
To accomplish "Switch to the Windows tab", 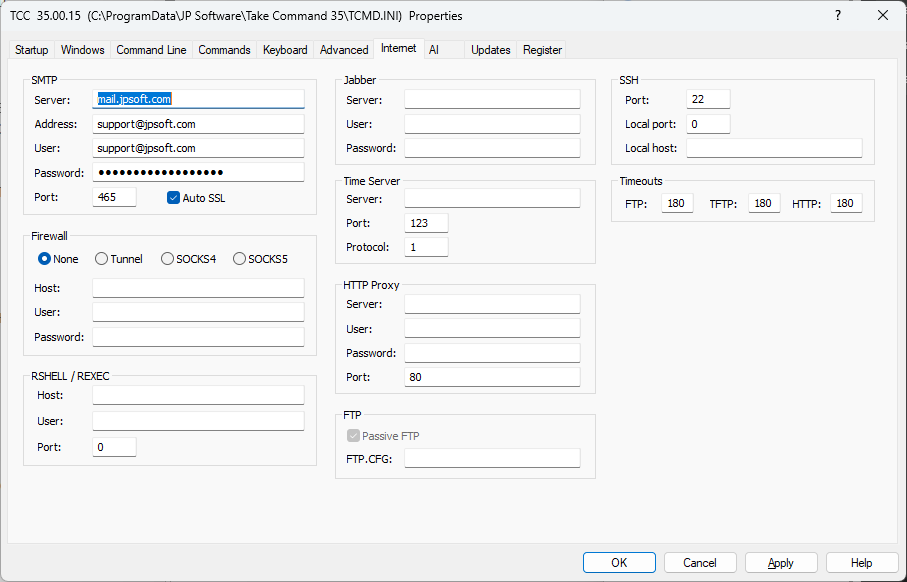I will pyautogui.click(x=83, y=50).
